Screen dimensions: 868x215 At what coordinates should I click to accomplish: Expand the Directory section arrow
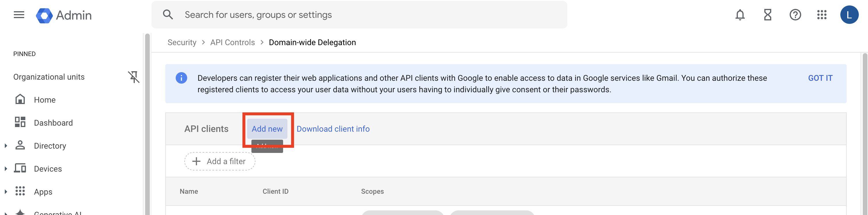click(x=6, y=146)
